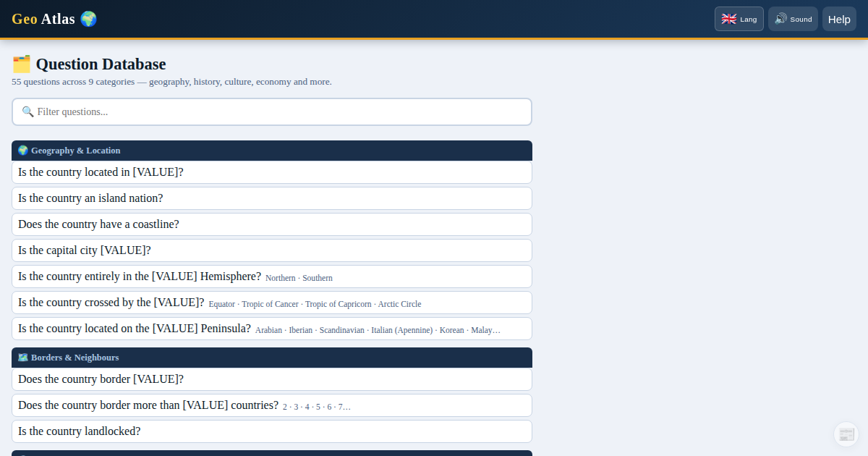Select 'Does the country border more than [VALUE] countries?'
This screenshot has height=456, width=868.
tap(272, 405)
